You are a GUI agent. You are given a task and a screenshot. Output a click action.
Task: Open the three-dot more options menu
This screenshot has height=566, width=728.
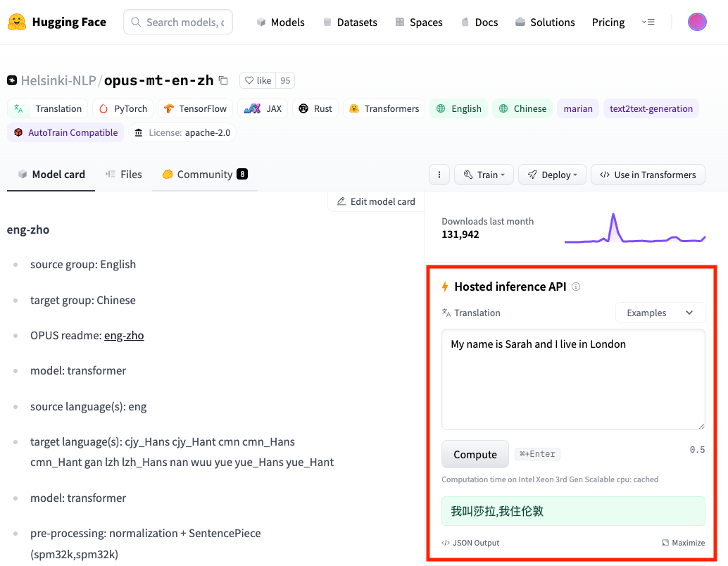point(439,175)
